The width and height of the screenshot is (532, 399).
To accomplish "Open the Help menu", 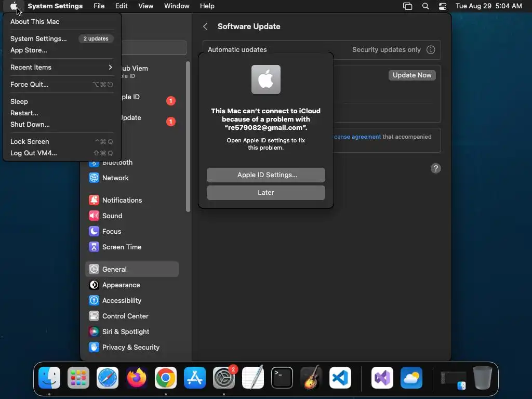I will (207, 6).
